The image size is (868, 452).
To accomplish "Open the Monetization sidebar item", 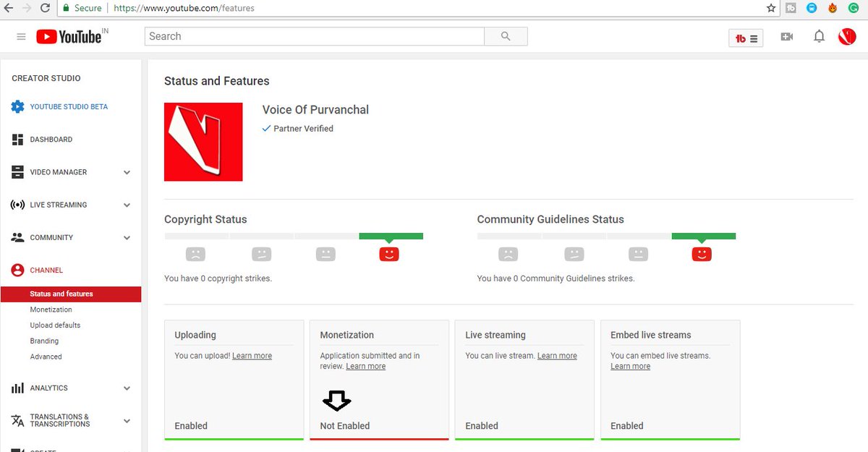I will coord(51,310).
